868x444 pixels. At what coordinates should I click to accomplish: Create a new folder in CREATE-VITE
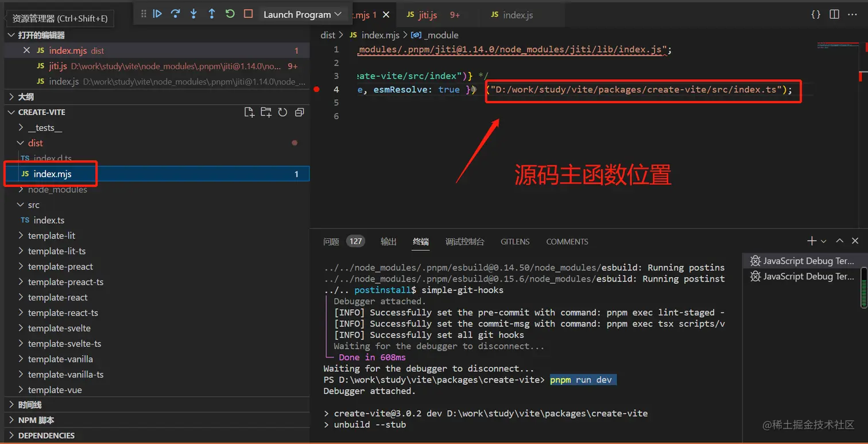266,112
